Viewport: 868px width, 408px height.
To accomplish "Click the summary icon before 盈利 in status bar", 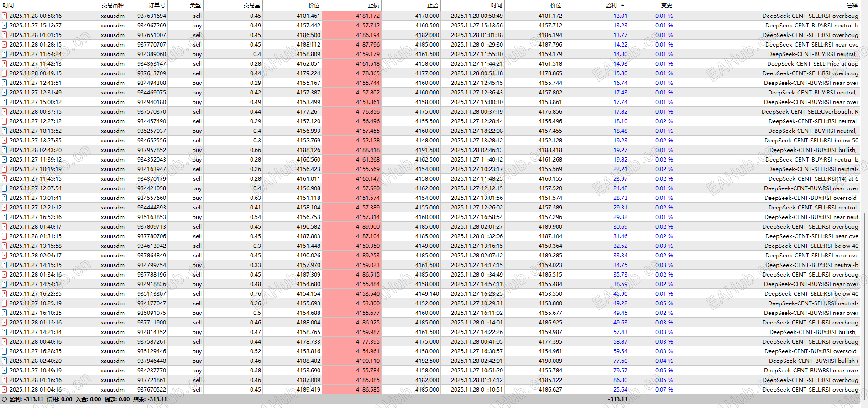I will [4, 399].
